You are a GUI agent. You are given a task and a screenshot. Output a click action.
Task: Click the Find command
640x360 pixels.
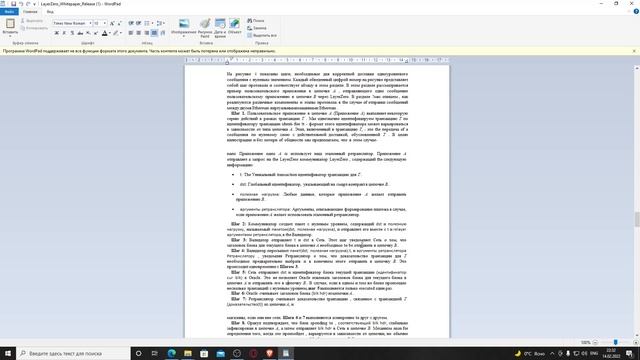point(256,20)
